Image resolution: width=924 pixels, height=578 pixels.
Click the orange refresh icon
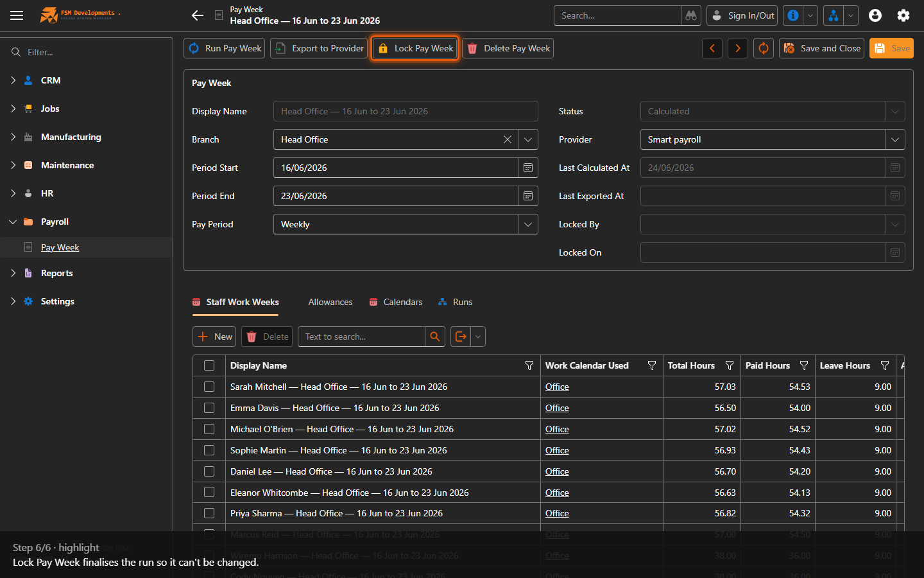click(764, 48)
